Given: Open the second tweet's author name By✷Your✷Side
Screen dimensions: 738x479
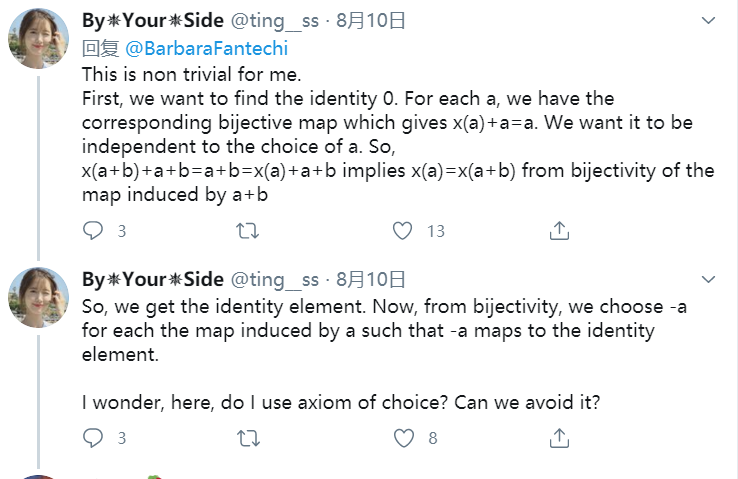Looking at the screenshot, I should tap(152, 279).
